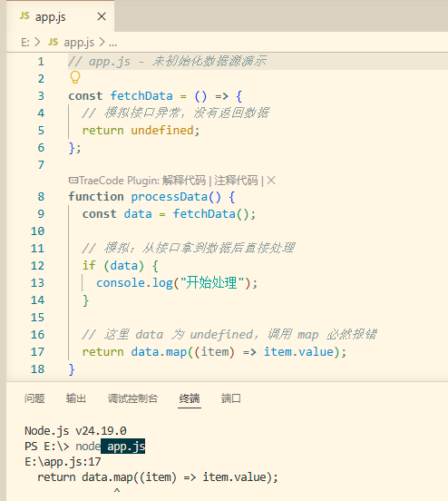Click the 'E:\app.js:17' terminal line
The height and width of the screenshot is (501, 448).
point(63,462)
